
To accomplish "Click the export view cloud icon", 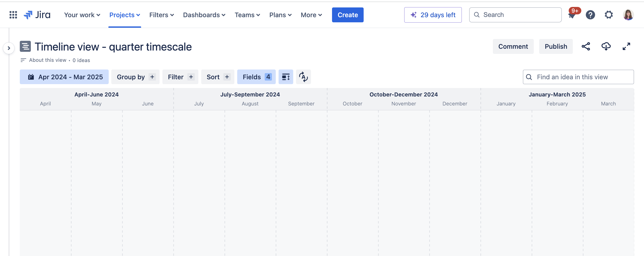I will point(606,46).
